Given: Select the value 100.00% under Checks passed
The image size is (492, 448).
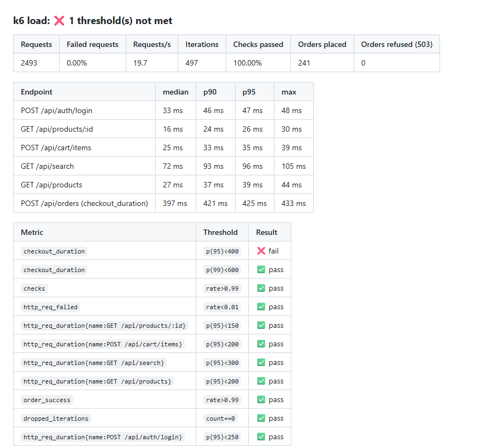Looking at the screenshot, I should pos(247,63).
